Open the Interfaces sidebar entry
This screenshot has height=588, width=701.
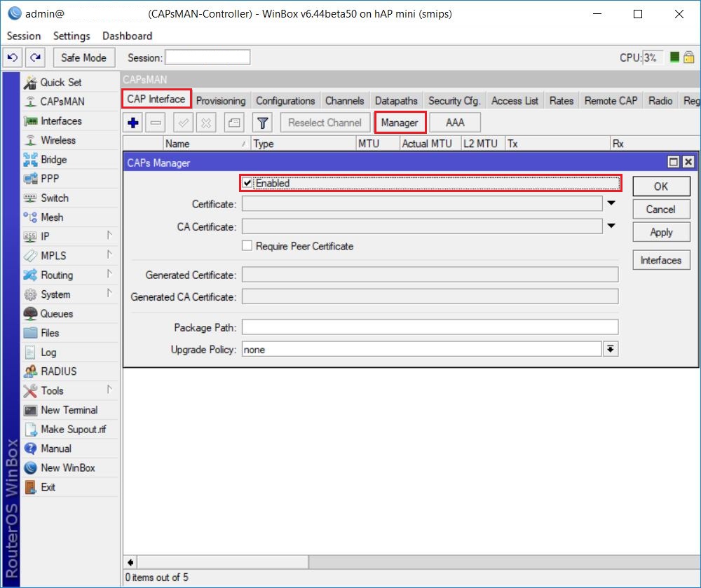(61, 121)
